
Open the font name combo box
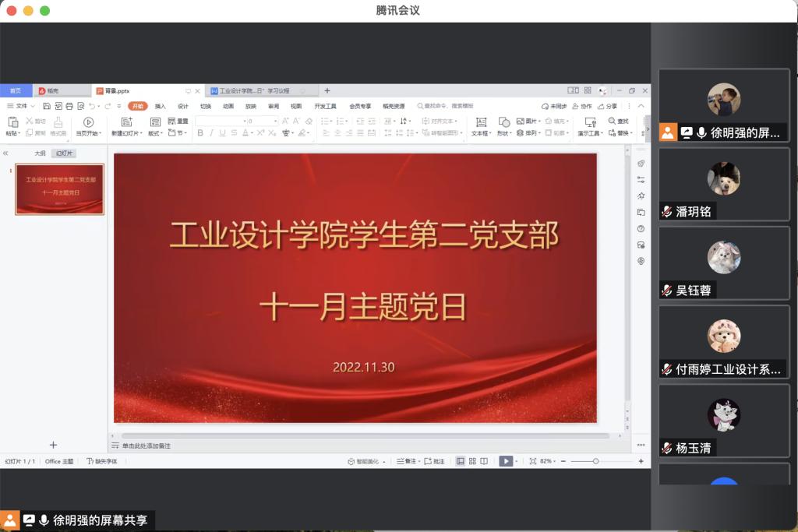click(x=221, y=121)
